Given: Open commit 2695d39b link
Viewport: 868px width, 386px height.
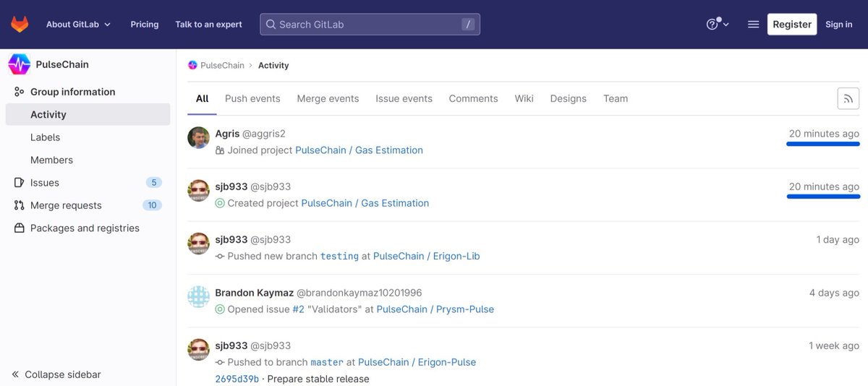Looking at the screenshot, I should click(237, 379).
